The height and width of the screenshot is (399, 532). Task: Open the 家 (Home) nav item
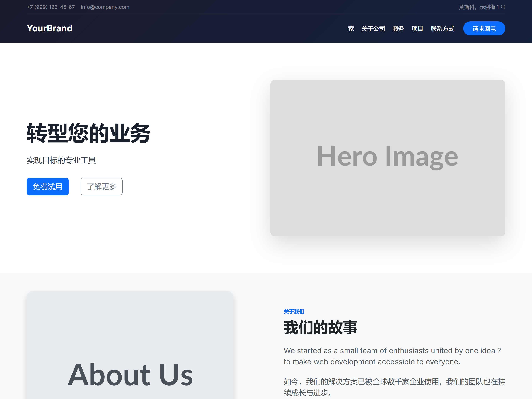351,29
